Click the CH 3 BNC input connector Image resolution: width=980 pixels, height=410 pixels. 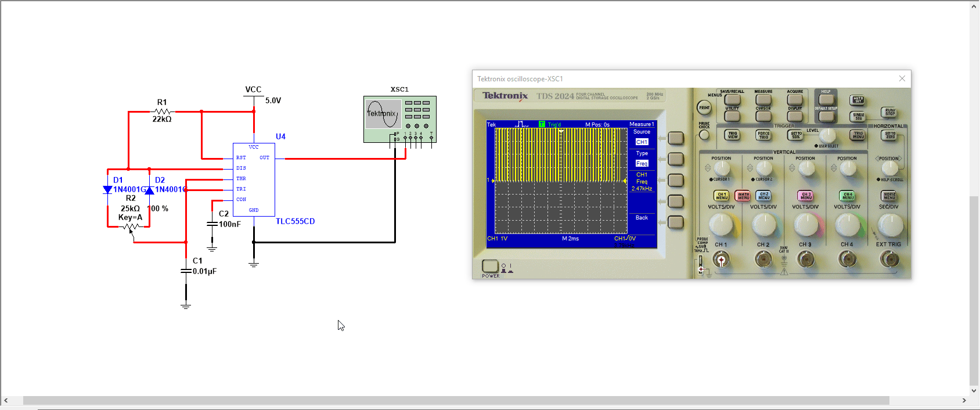[806, 260]
